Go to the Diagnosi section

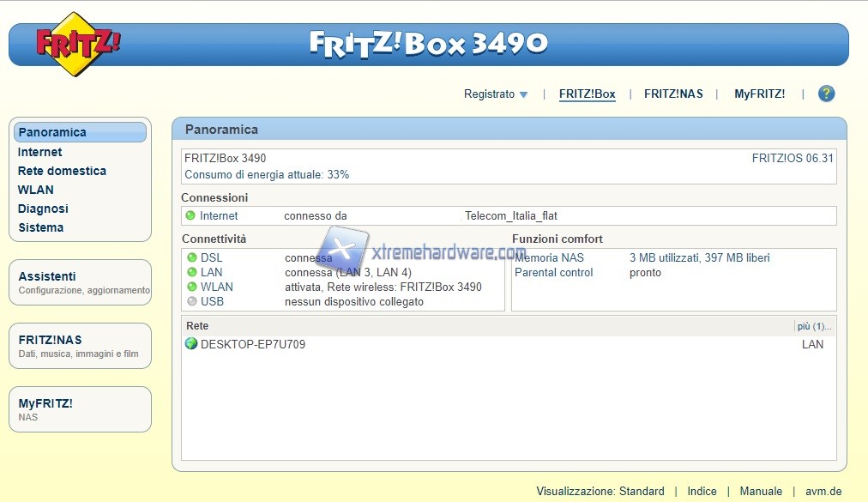[x=43, y=209]
